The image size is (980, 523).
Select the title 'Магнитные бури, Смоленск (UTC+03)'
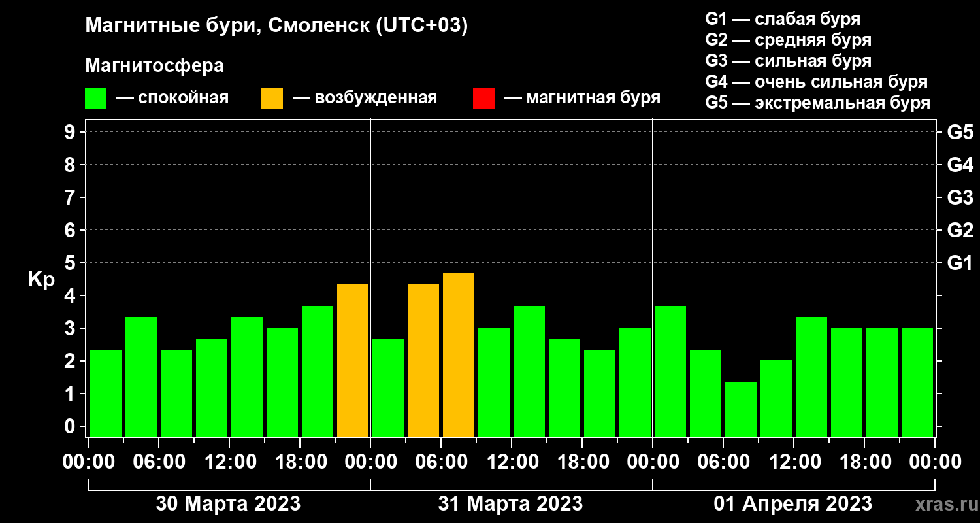tap(277, 26)
